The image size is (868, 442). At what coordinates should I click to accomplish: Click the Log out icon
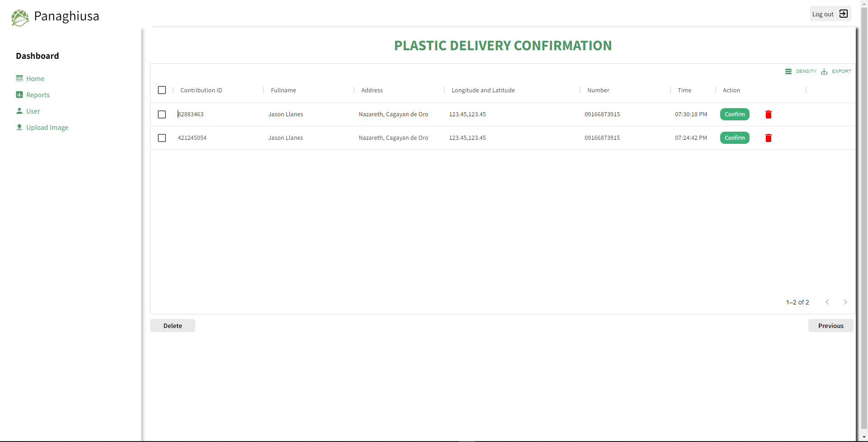pyautogui.click(x=843, y=14)
